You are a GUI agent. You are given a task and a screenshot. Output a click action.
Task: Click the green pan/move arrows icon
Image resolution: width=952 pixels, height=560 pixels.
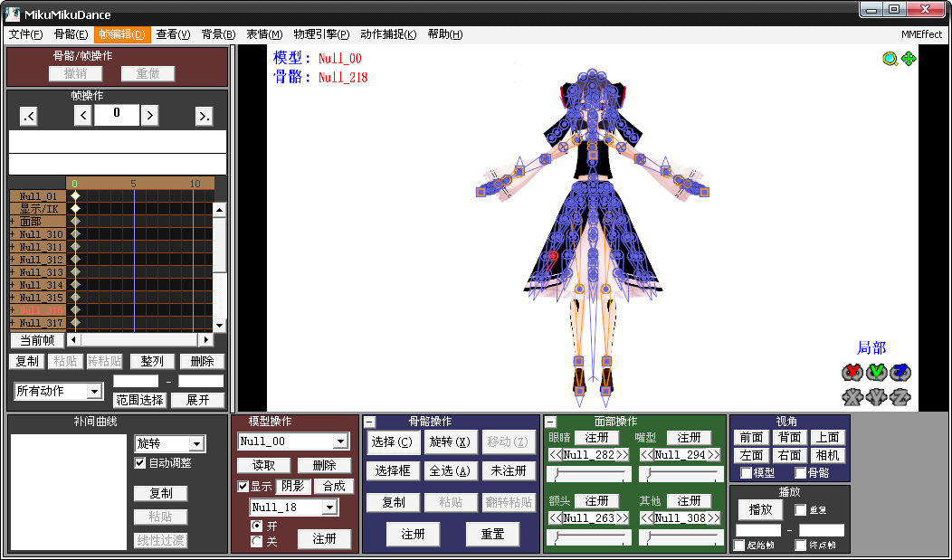[909, 59]
